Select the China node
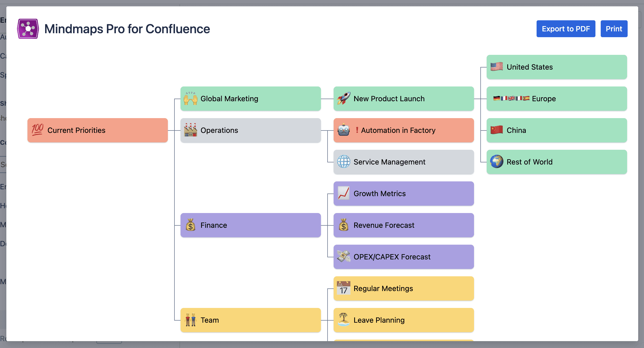644x348 pixels. (x=557, y=130)
